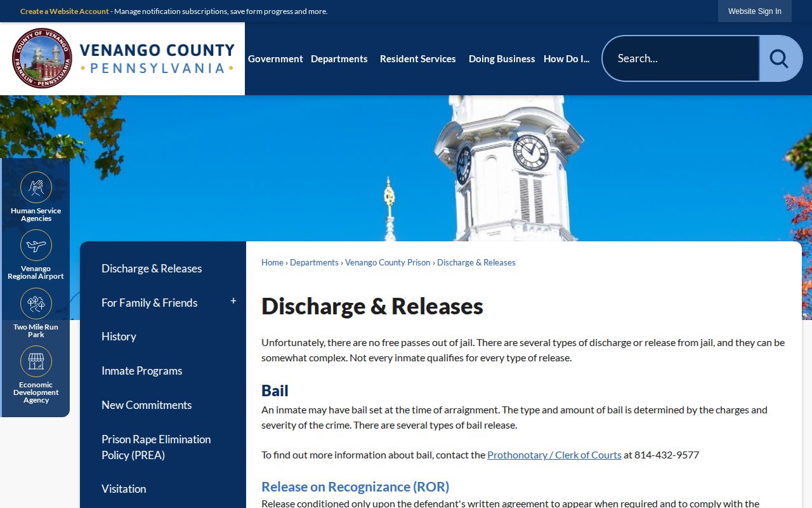Click the Bail section heading

coord(275,391)
